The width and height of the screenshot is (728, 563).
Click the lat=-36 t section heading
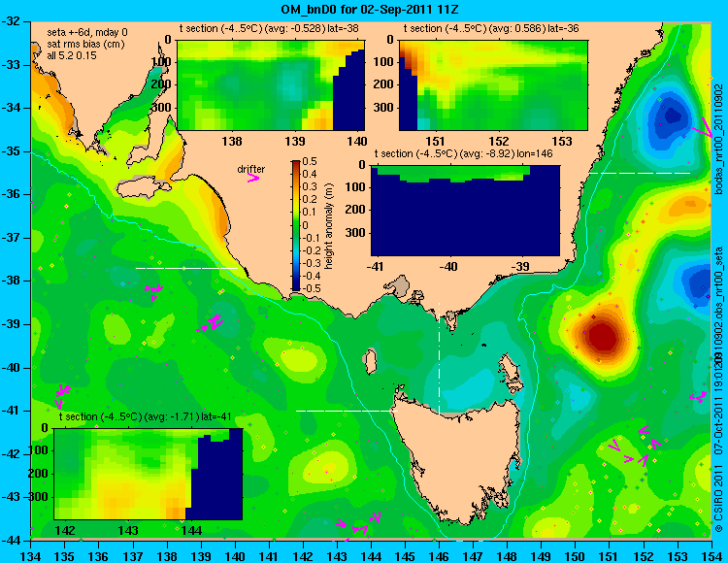coord(491,28)
